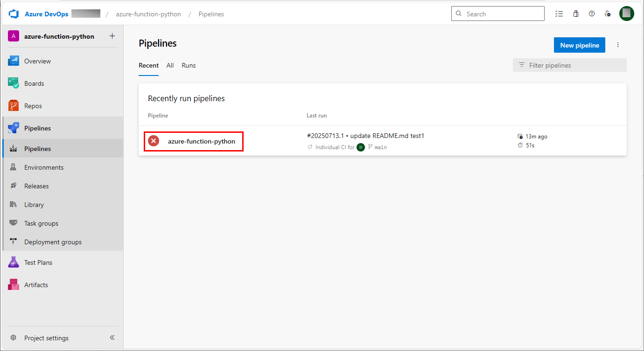Click the Releases rocket icon
This screenshot has width=644, height=351.
click(14, 186)
